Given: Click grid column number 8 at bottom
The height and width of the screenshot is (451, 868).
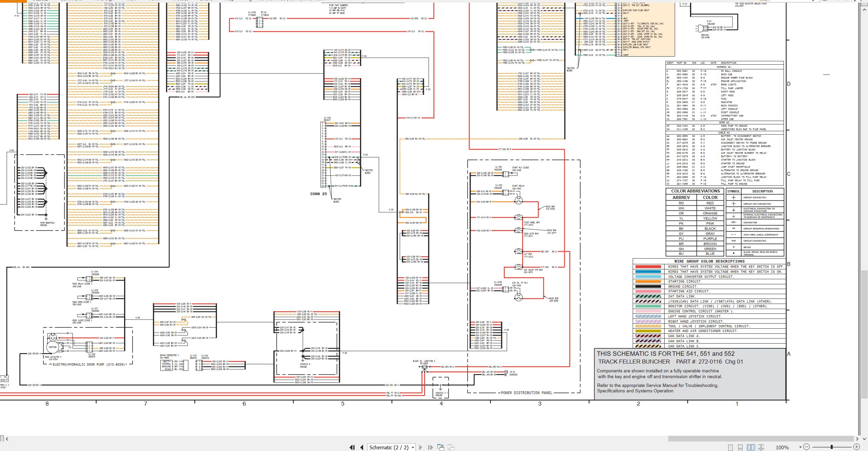Looking at the screenshot, I should pyautogui.click(x=47, y=404).
